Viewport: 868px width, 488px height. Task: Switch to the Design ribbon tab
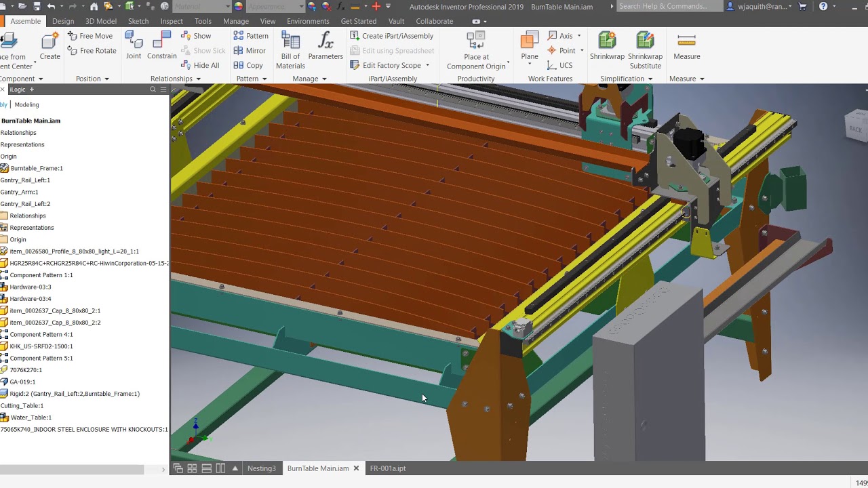[63, 21]
